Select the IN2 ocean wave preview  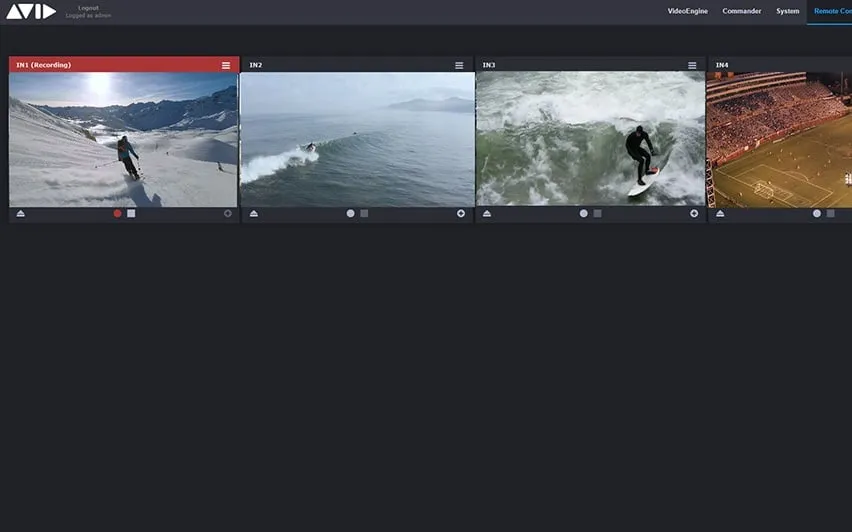coord(358,140)
